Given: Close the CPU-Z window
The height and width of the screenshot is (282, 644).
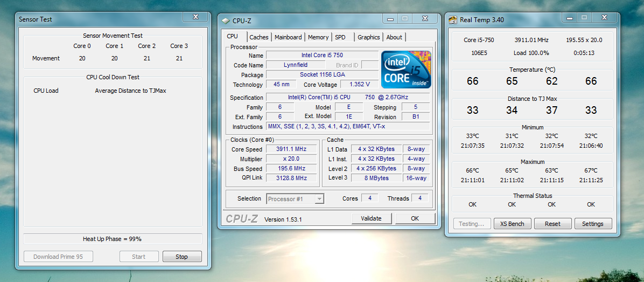Looking at the screenshot, I should coord(425,18).
